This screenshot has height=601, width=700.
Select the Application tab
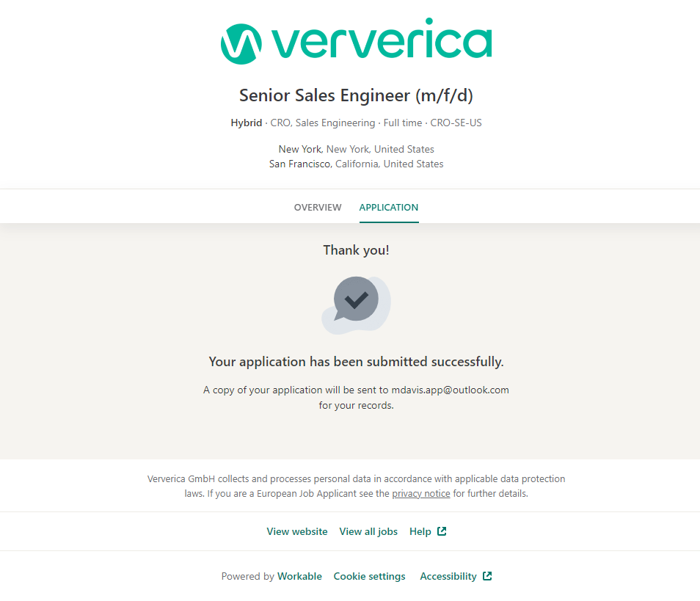pos(389,207)
